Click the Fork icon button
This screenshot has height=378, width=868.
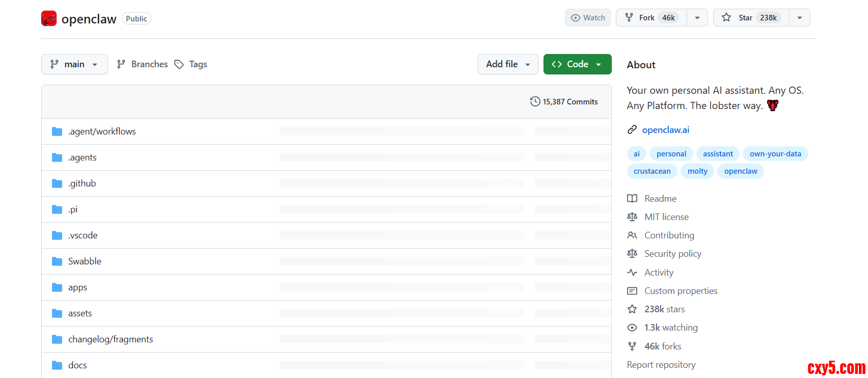(629, 18)
